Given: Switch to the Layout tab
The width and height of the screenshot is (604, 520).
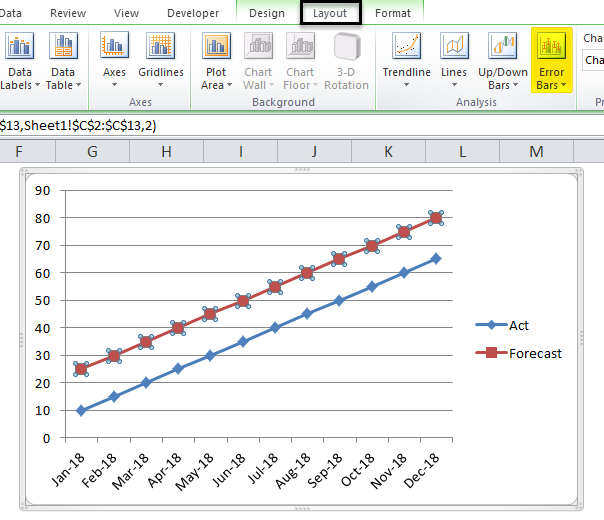Looking at the screenshot, I should click(330, 13).
